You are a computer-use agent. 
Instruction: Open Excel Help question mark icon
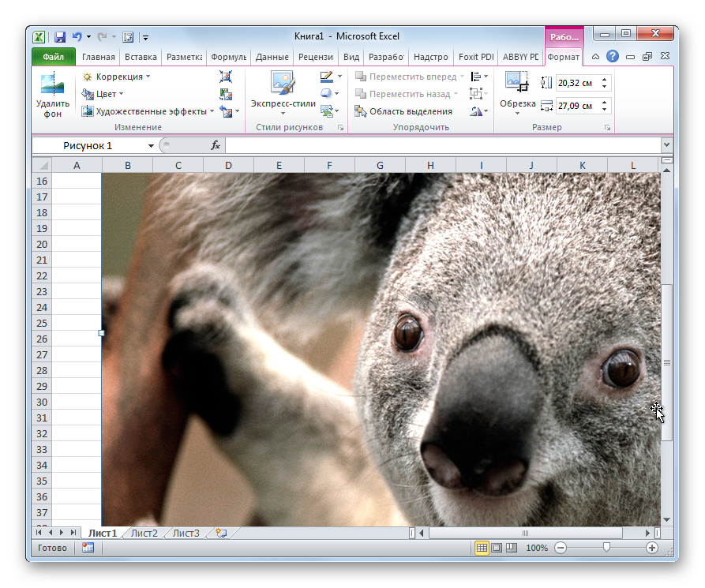(x=613, y=57)
